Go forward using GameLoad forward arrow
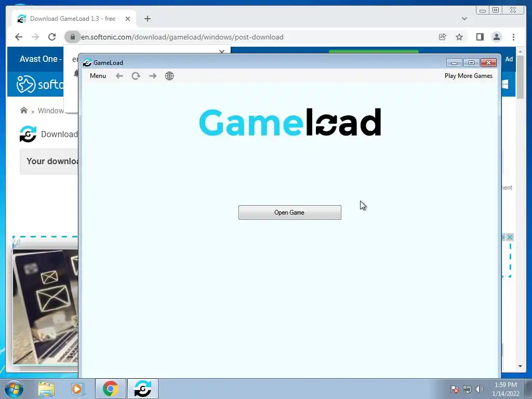This screenshot has width=532, height=399. tap(153, 76)
